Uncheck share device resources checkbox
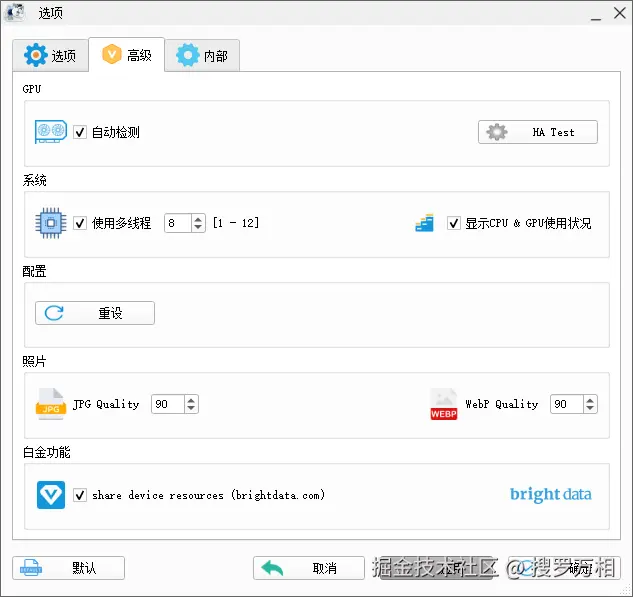Screen dimensions: 633x597 [x=80, y=495]
